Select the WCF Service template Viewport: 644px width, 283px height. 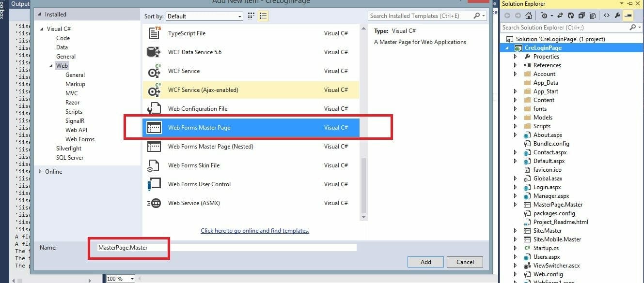coord(184,71)
